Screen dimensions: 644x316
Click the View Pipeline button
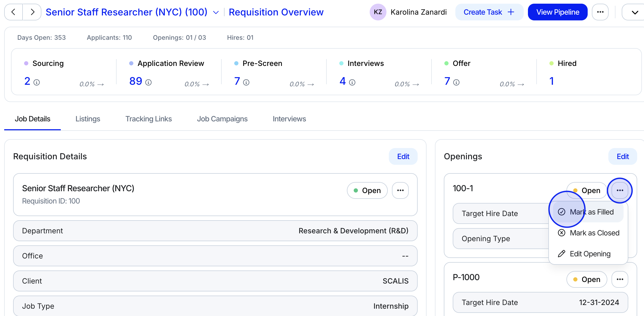558,12
